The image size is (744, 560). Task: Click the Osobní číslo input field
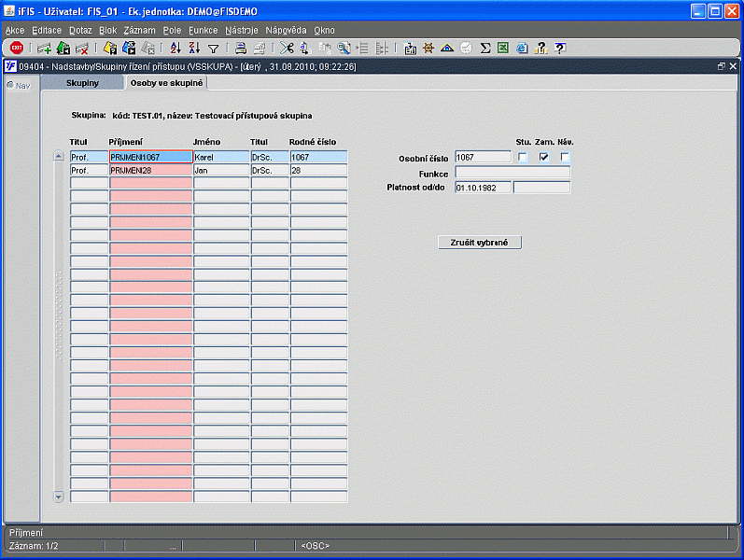[x=483, y=158]
